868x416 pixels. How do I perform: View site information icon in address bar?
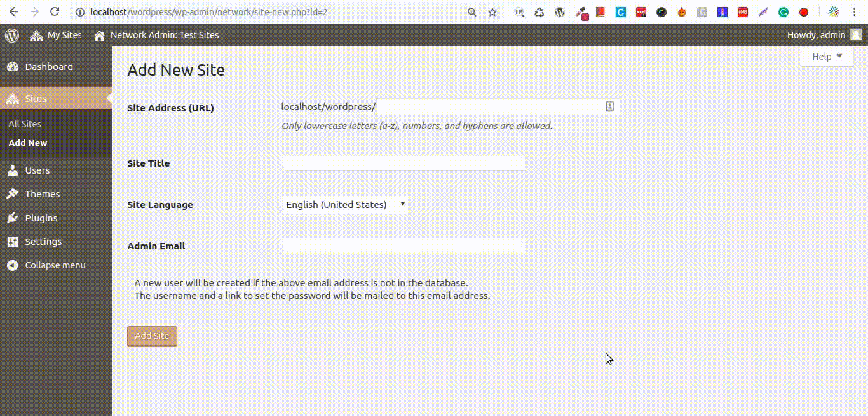pos(79,12)
